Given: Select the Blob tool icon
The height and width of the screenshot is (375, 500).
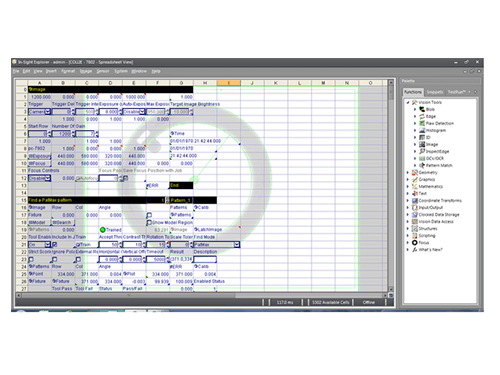Looking at the screenshot, I should pos(422,109).
